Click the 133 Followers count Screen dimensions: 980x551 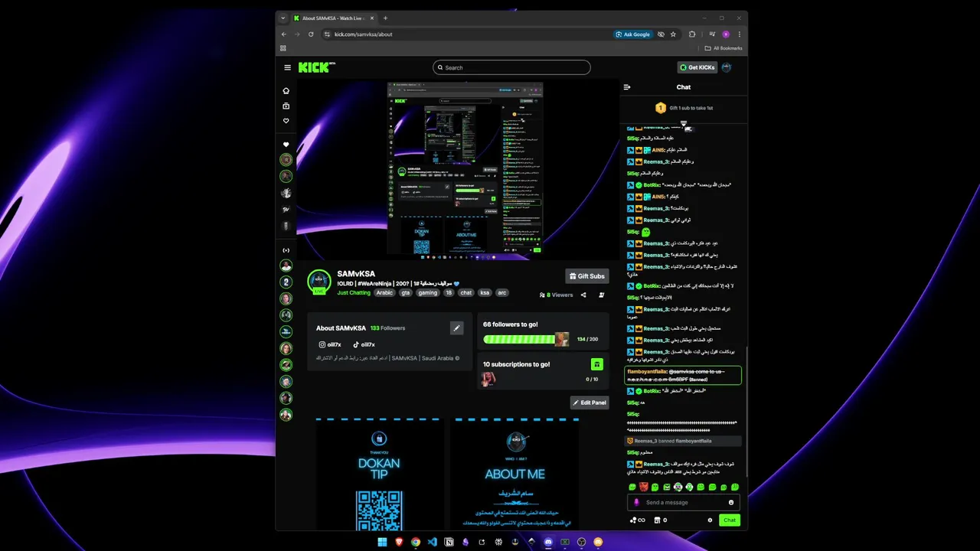click(x=387, y=328)
